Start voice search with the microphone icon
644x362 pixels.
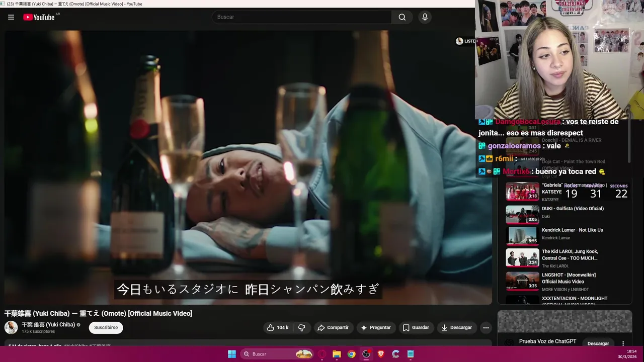click(425, 17)
